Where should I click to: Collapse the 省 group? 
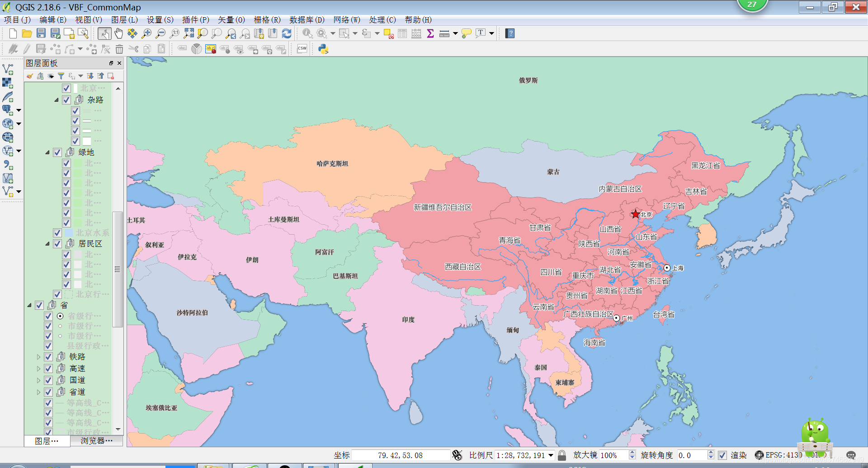tap(29, 305)
